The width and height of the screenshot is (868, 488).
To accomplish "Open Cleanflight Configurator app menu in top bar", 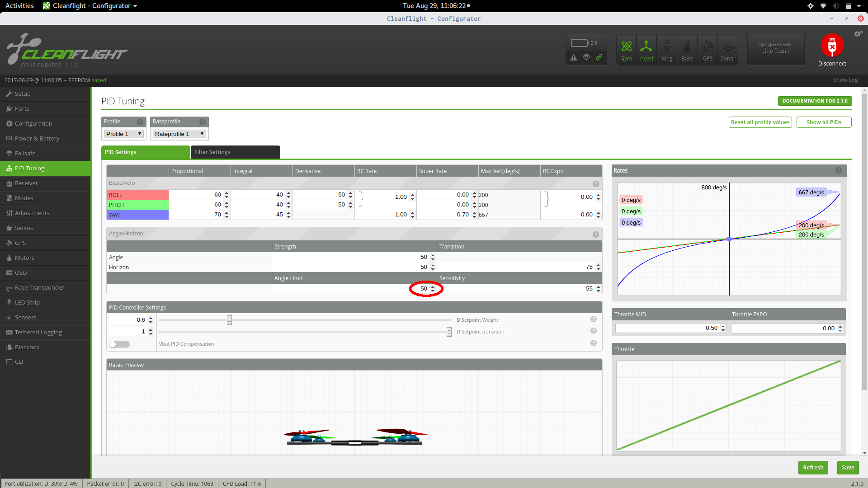I will coord(90,6).
